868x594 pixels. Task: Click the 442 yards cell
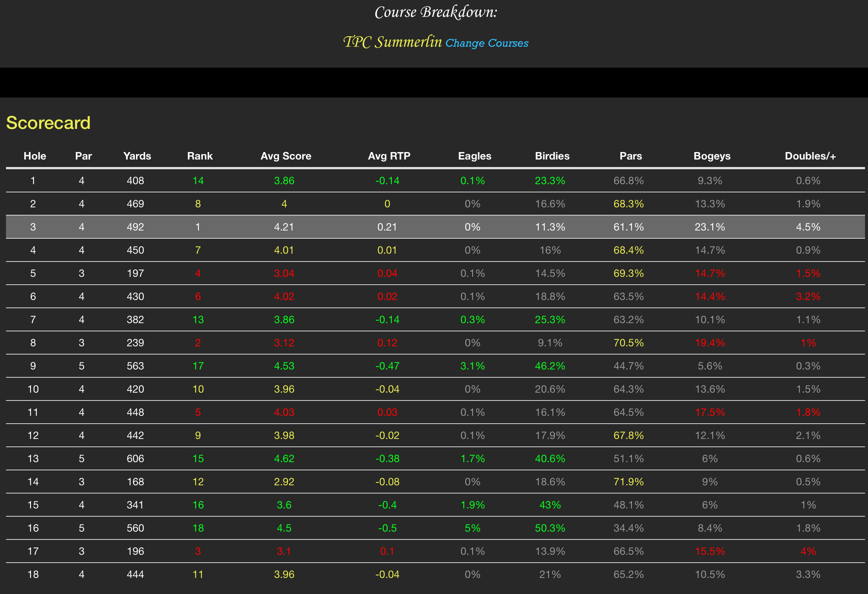135,435
